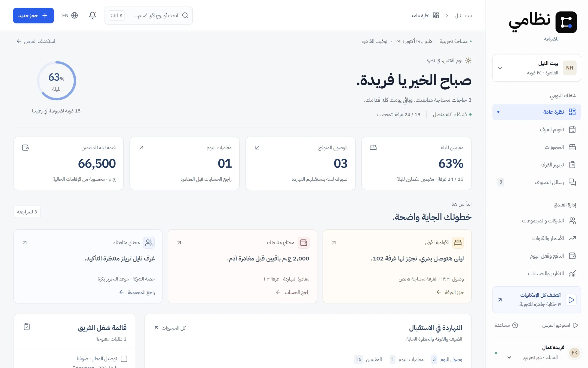This screenshot has width=588, height=368.
Task: Click the حجز جديد button
Action: (x=33, y=16)
